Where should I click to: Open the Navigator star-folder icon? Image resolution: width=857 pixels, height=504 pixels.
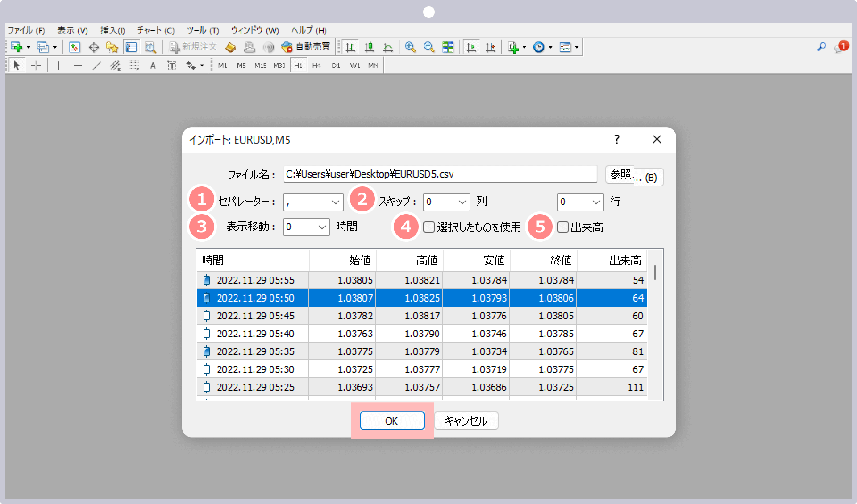tap(112, 47)
